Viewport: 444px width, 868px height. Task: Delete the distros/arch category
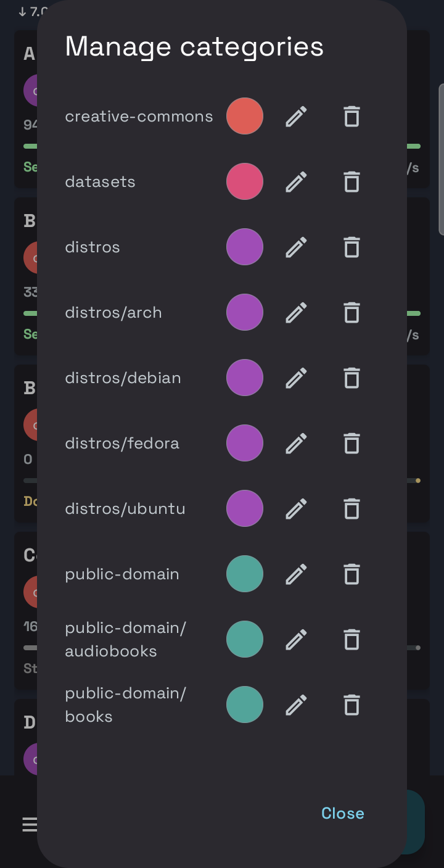coord(351,312)
